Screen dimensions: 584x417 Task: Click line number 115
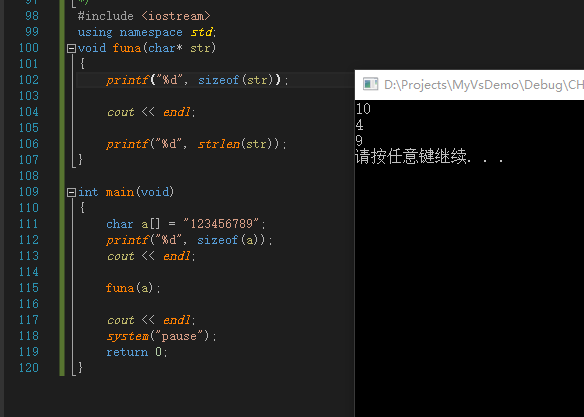pyautogui.click(x=29, y=288)
